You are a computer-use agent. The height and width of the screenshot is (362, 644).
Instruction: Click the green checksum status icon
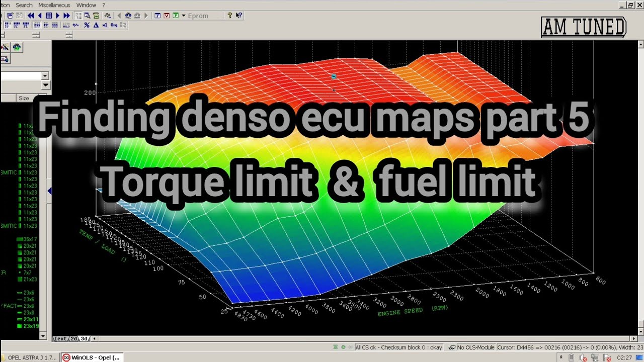343,347
